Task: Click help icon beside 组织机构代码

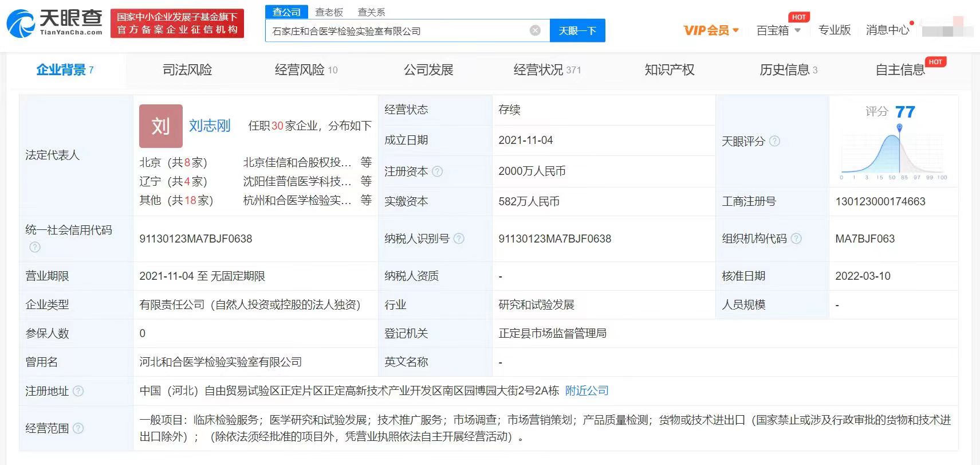Action: tap(796, 239)
